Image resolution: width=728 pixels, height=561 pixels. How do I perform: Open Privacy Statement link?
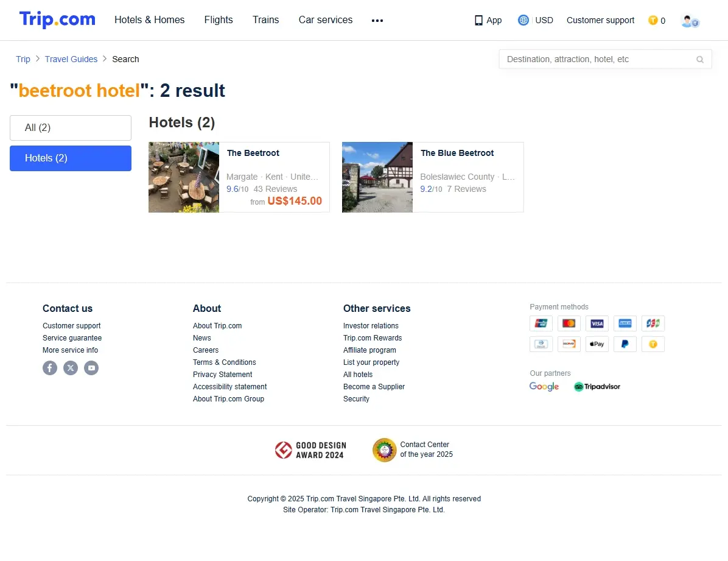pos(222,375)
